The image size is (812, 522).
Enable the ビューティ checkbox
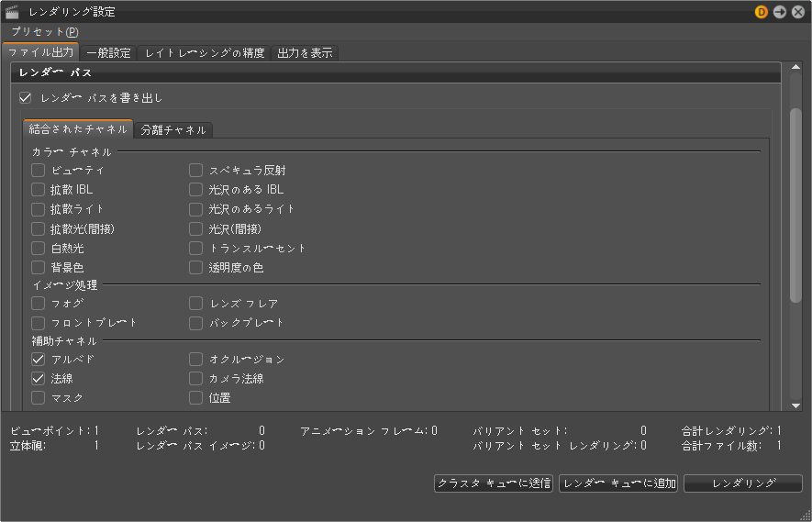click(x=38, y=170)
